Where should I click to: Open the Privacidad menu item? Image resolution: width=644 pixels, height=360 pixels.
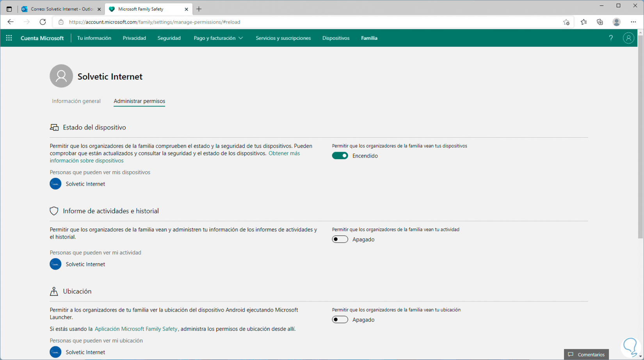click(x=134, y=38)
